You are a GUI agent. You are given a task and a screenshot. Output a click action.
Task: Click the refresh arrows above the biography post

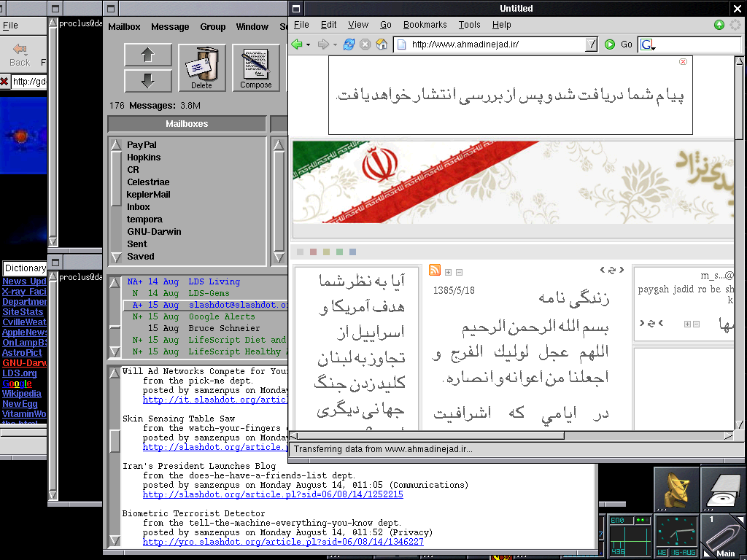[612, 270]
